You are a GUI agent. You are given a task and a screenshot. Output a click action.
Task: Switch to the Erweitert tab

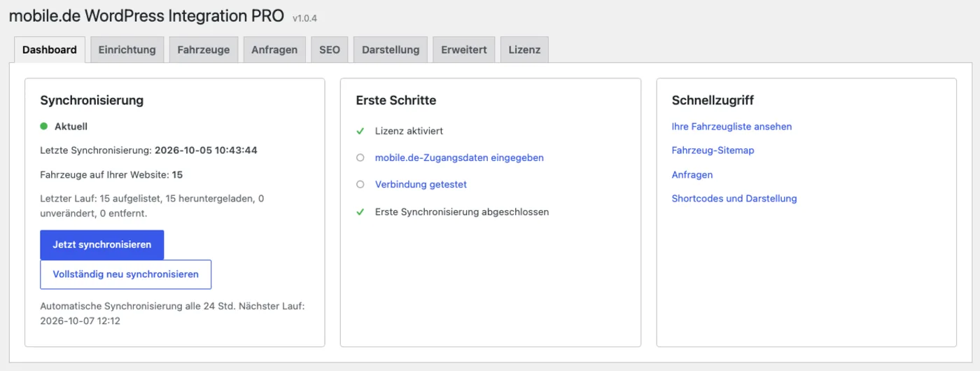tap(464, 50)
